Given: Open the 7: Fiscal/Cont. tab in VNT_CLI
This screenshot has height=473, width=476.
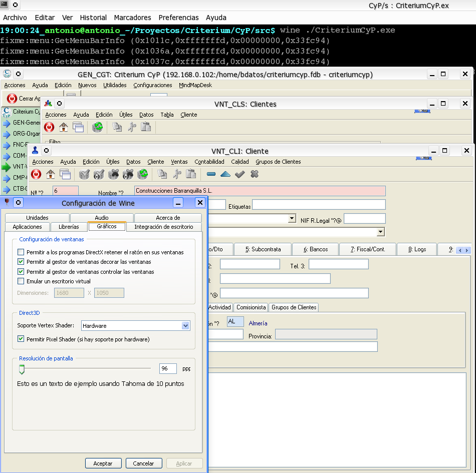Looking at the screenshot, I should click(x=368, y=249).
